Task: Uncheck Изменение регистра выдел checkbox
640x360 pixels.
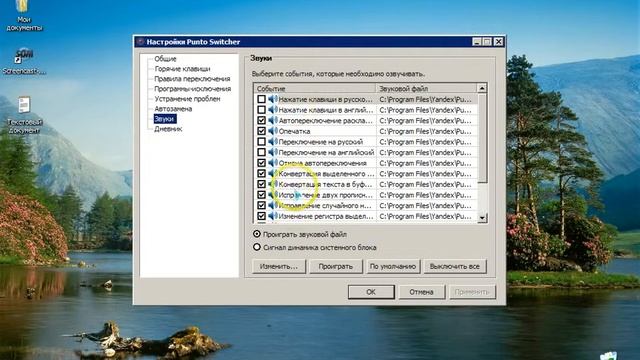Action: (x=261, y=216)
